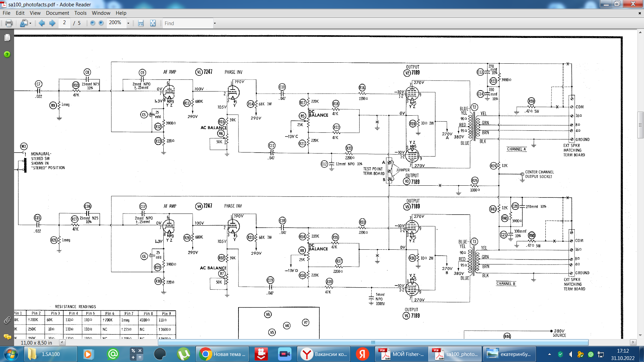
Task: Open the Pages panel in the navigation pane
Action: (7, 38)
